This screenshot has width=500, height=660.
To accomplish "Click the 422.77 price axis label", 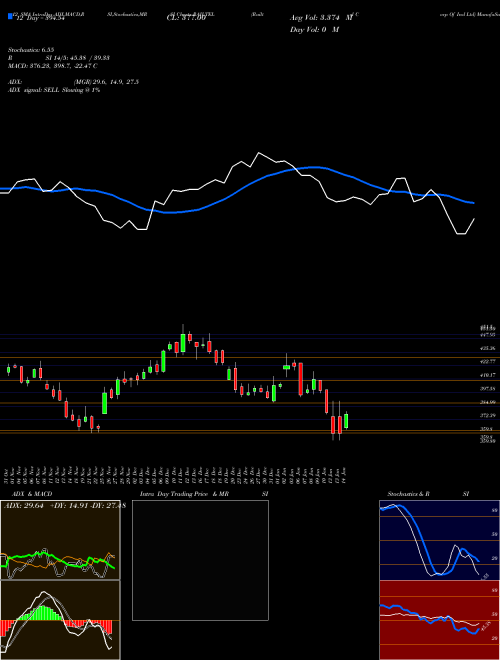I will 488,362.
